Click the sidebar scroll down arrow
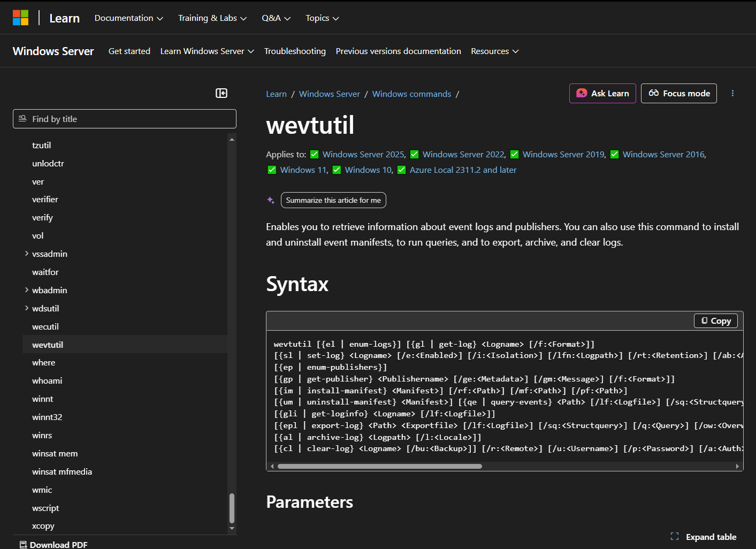This screenshot has height=549, width=756. click(232, 528)
